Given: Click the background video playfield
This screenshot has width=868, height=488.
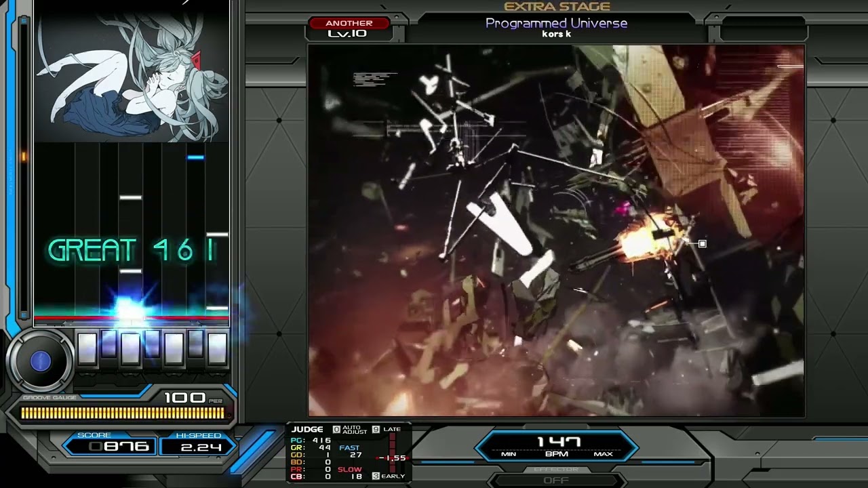Looking at the screenshot, I should 556,230.
